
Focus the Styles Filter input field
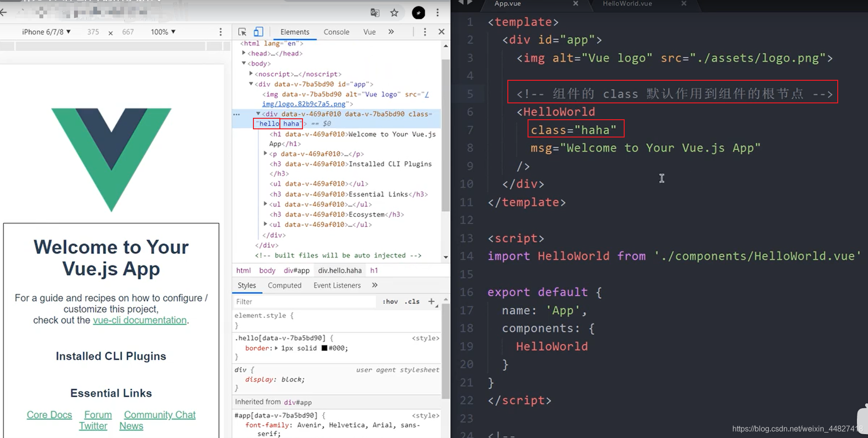tap(305, 301)
